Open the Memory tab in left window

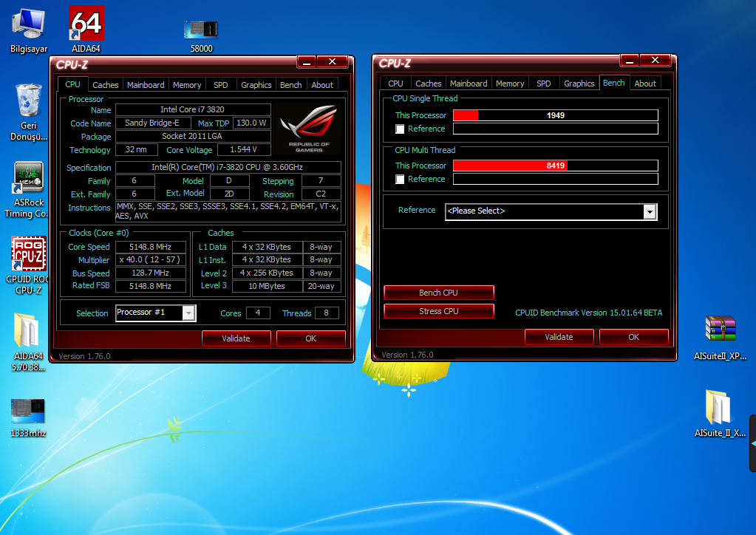point(187,85)
